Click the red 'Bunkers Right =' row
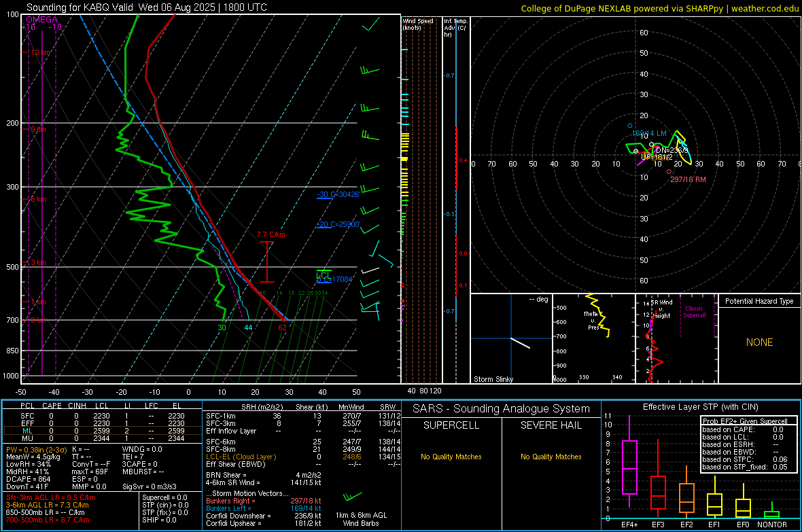This screenshot has height=532, width=802. tap(264, 501)
